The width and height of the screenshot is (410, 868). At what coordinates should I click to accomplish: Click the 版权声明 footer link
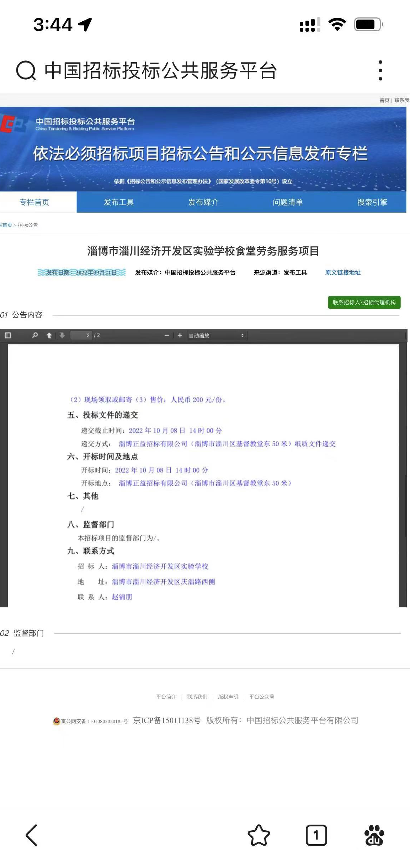click(228, 697)
